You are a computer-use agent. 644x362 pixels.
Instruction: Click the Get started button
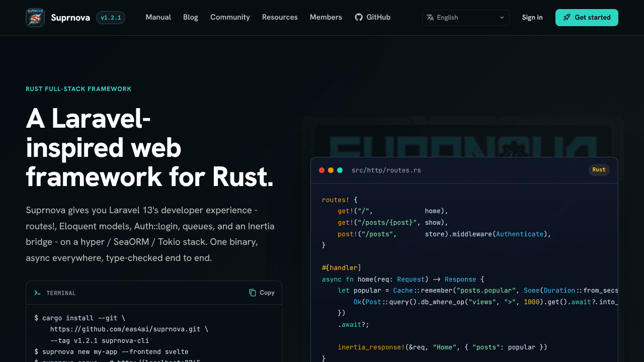click(587, 18)
